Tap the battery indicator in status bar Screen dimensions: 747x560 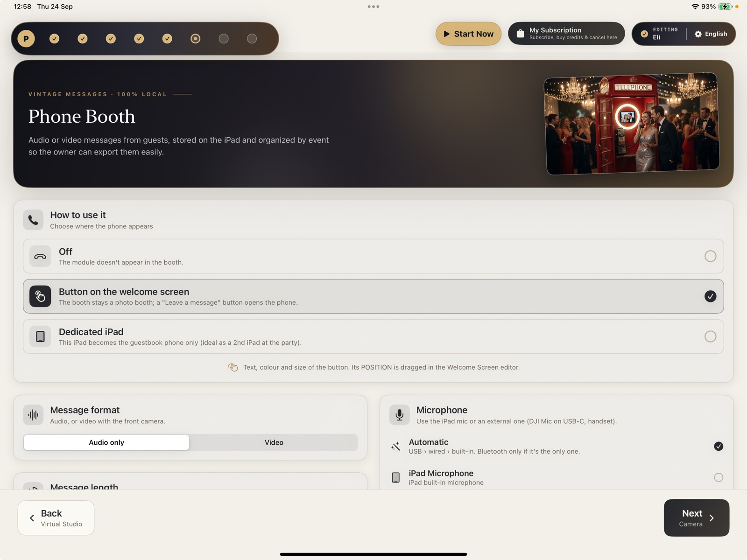click(725, 7)
